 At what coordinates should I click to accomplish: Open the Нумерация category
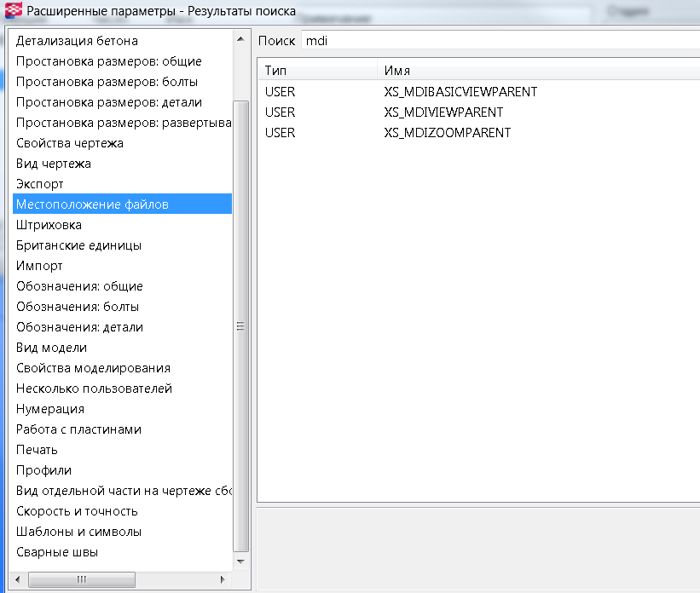(x=50, y=409)
